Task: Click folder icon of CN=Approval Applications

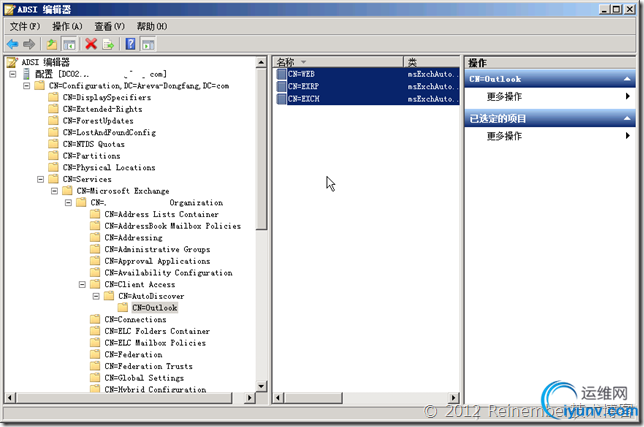Action: [x=95, y=261]
